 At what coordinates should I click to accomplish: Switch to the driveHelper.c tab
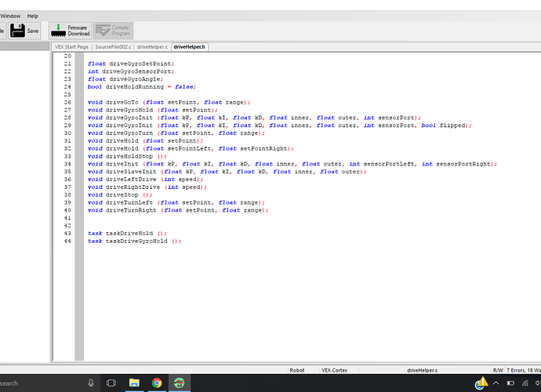point(152,47)
